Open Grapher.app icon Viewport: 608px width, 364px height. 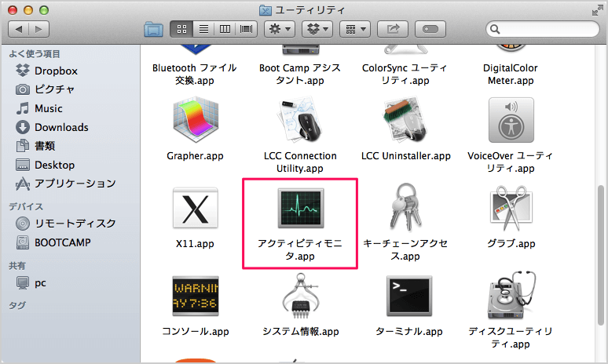click(195, 121)
